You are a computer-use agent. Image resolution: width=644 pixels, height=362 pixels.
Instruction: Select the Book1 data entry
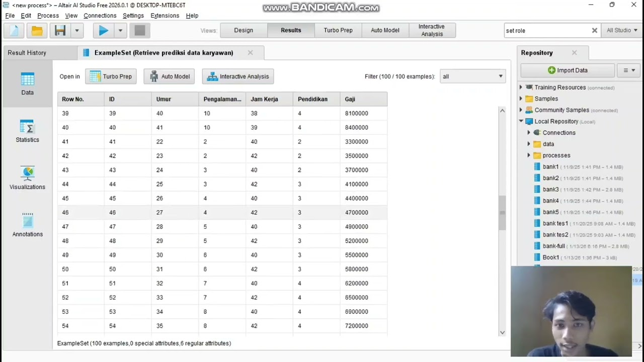[575, 257]
